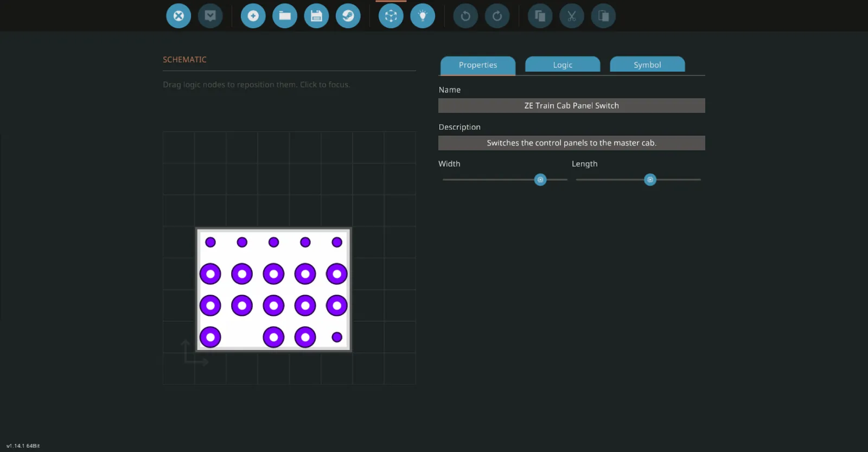Click the scissors cut icon
Screen dimensions: 868x452
click(x=572, y=16)
